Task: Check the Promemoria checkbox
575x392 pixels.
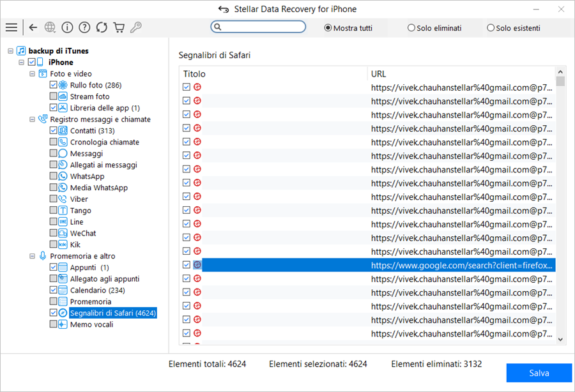Action: click(53, 301)
